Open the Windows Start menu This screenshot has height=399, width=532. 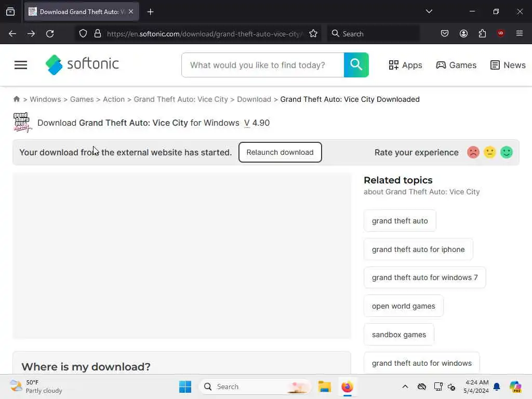click(185, 387)
